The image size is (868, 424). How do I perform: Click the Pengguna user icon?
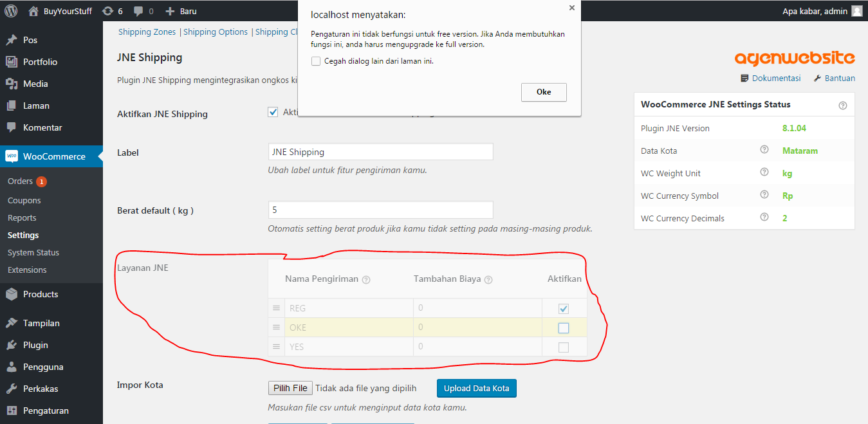point(11,367)
